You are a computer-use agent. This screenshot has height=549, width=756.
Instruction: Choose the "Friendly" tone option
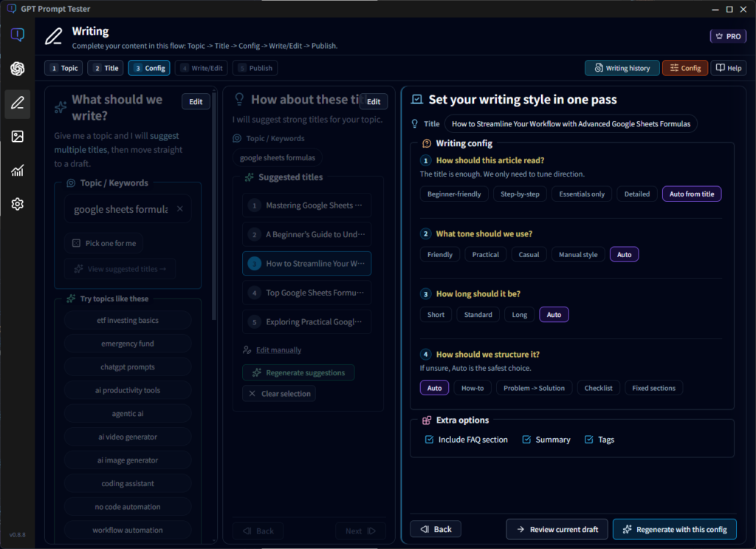439,253
